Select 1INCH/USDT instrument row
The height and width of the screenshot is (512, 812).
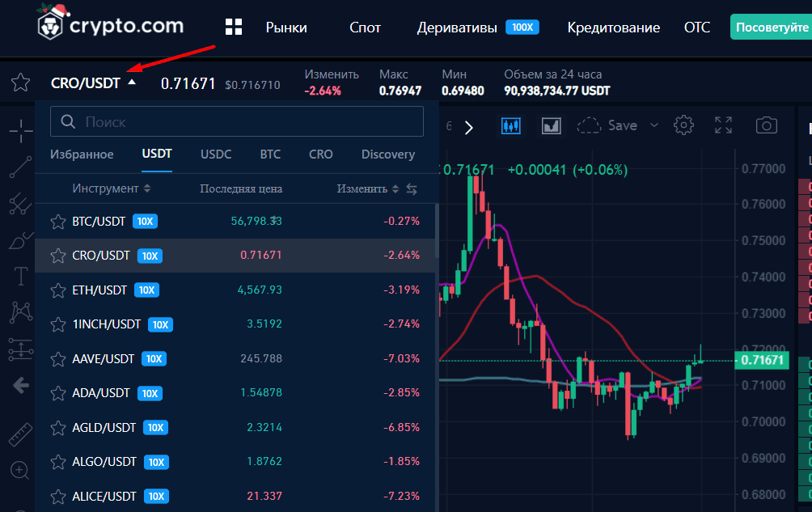(x=235, y=324)
